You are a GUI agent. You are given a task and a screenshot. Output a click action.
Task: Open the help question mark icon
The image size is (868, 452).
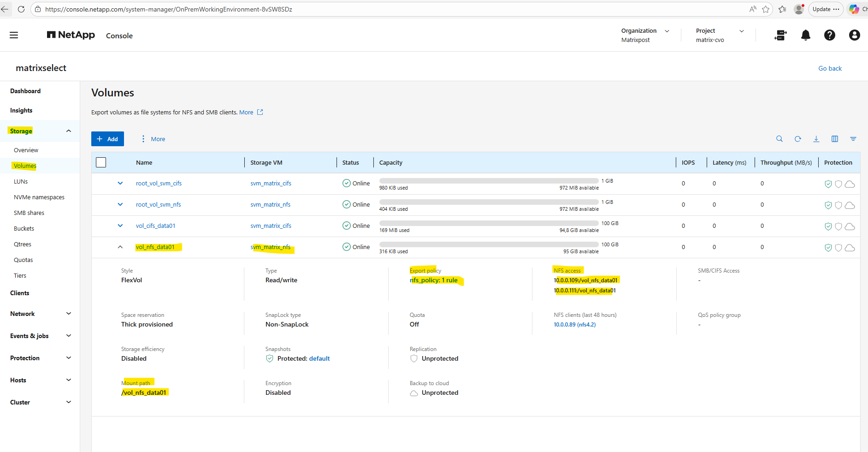(x=829, y=35)
